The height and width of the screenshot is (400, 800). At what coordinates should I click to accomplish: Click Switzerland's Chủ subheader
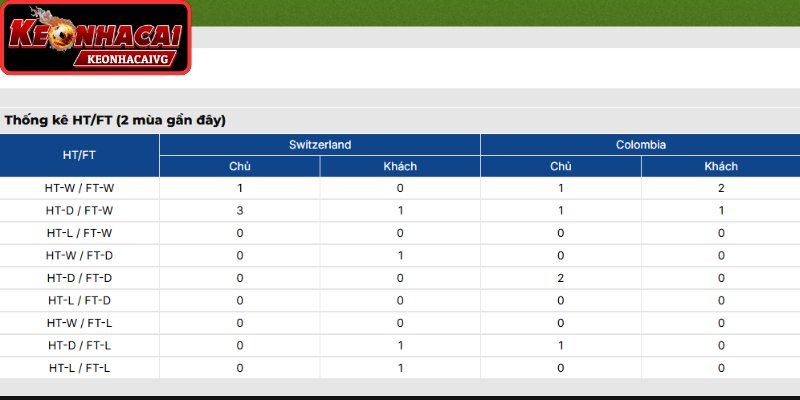[240, 166]
